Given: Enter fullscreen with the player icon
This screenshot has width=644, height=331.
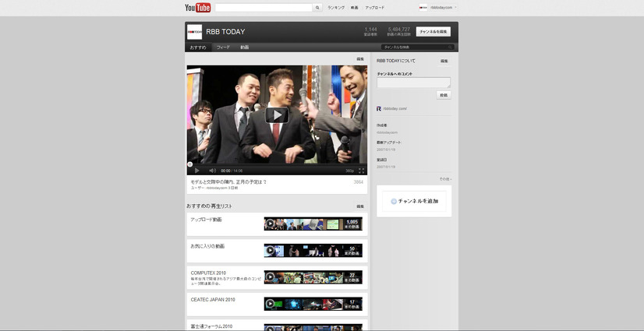Looking at the screenshot, I should [x=362, y=171].
